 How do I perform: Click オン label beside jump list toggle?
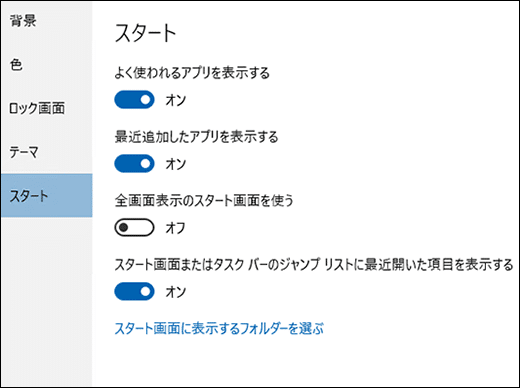click(176, 292)
